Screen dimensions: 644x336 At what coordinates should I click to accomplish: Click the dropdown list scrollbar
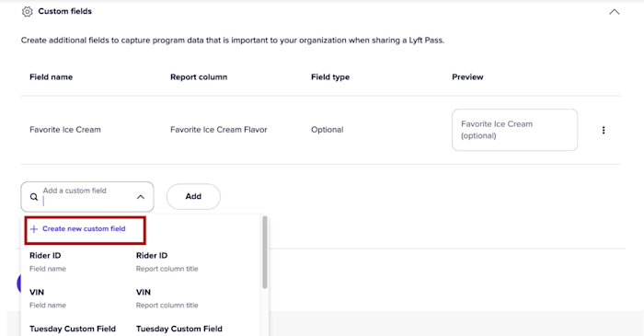265,252
